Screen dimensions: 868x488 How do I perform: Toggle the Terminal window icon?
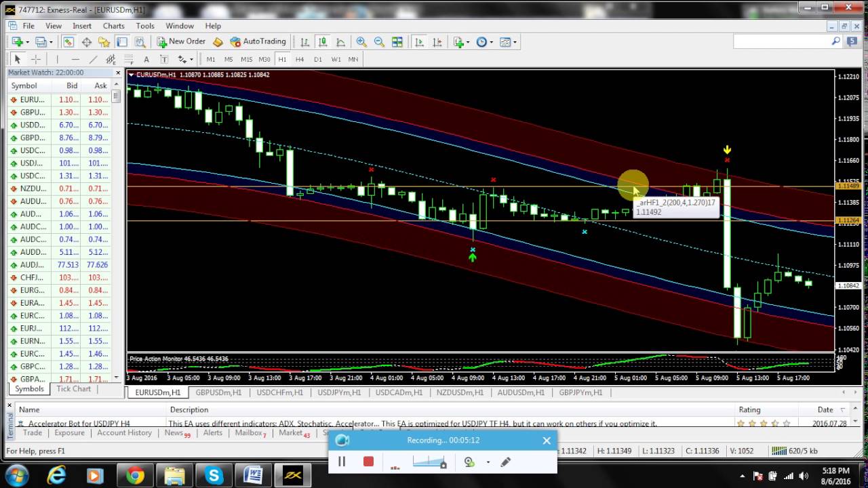tap(121, 42)
